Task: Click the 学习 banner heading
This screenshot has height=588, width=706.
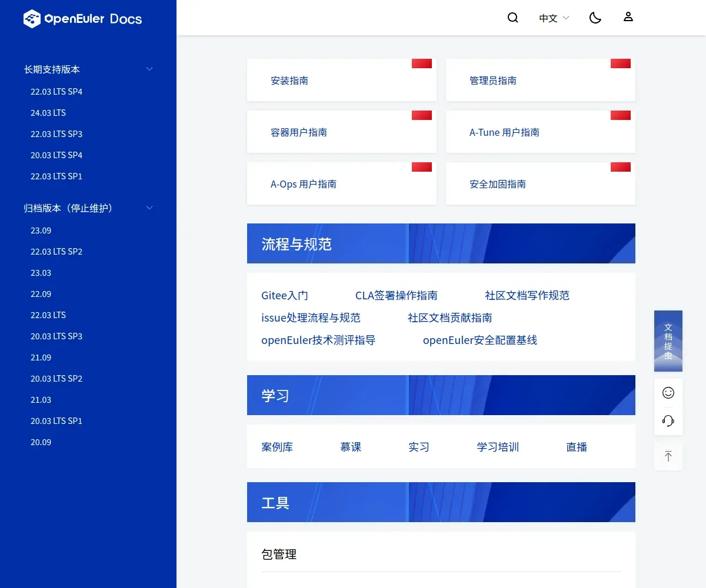Action: [275, 396]
